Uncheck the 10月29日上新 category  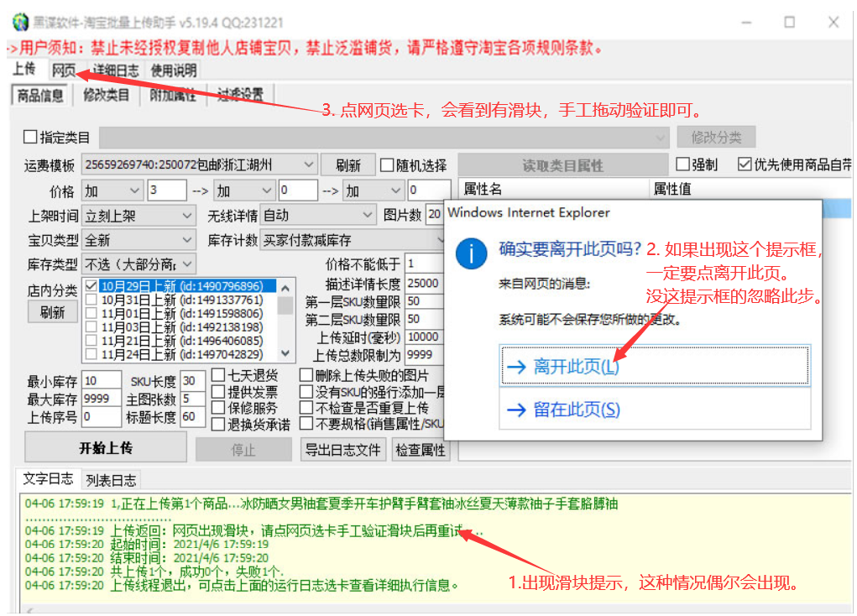[91, 286]
